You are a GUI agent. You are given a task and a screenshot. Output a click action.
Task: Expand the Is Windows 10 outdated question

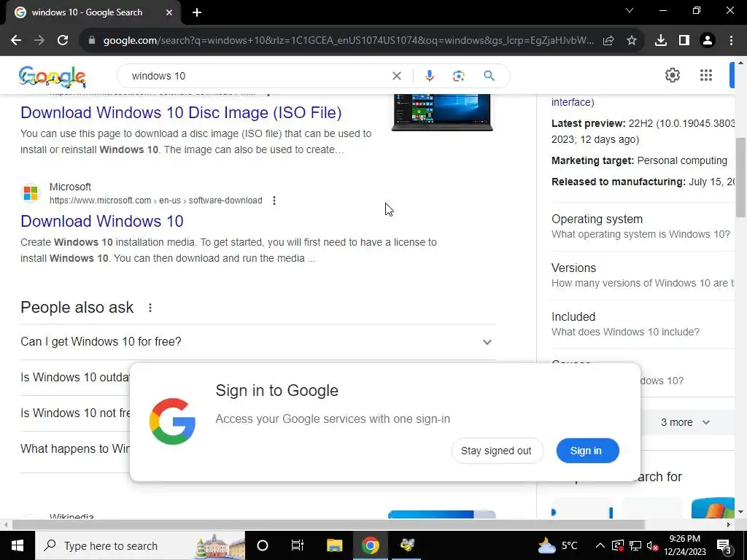pos(75,377)
